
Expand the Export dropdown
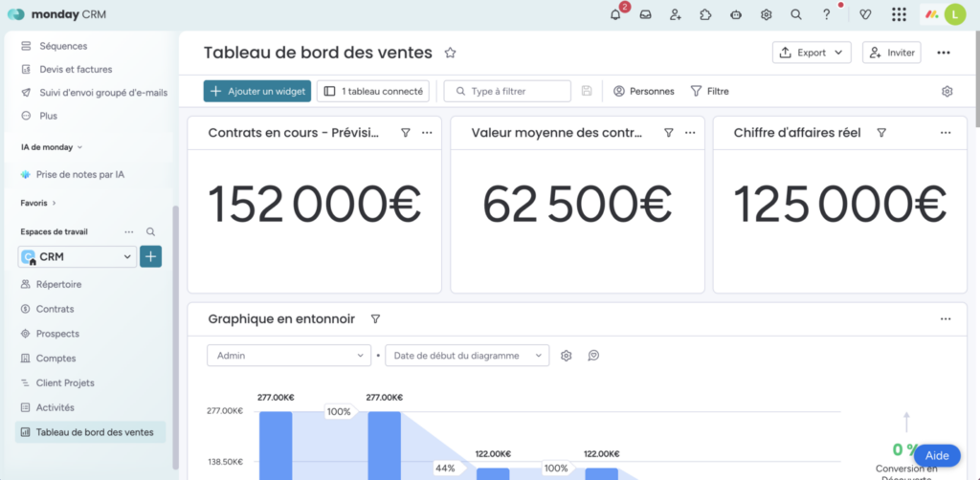[812, 53]
